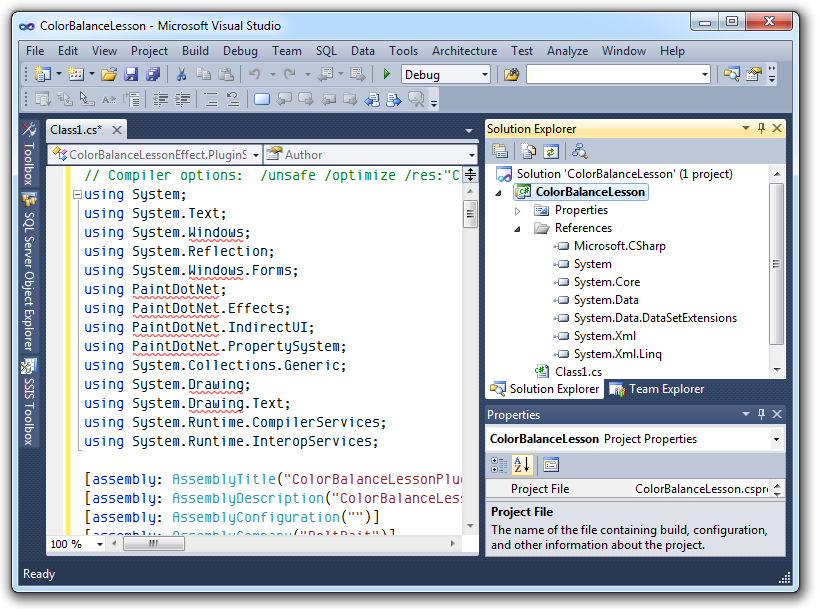Comment out selected lines icon
The height and width of the screenshot is (609, 821).
(x=211, y=99)
